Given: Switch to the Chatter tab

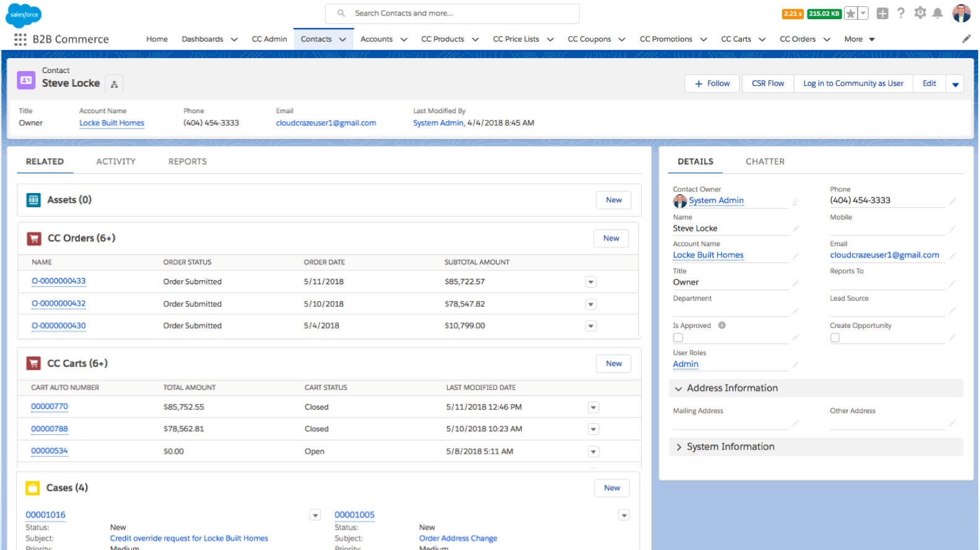Looking at the screenshot, I should [765, 161].
